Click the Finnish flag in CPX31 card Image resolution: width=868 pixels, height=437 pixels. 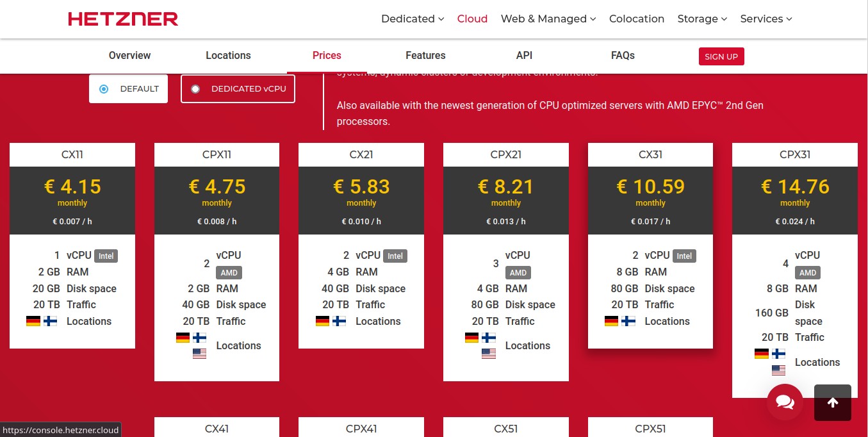click(x=778, y=354)
